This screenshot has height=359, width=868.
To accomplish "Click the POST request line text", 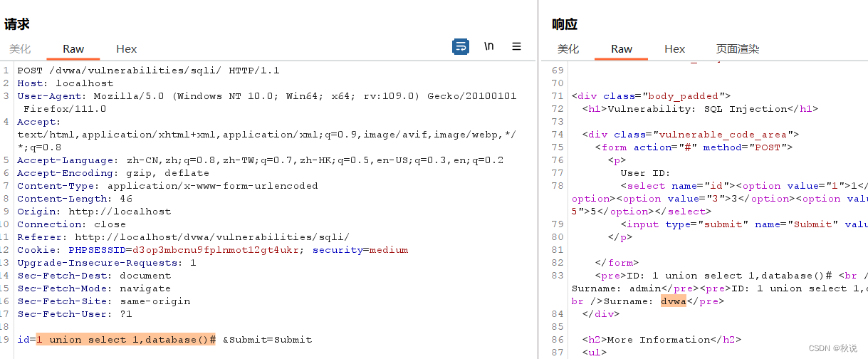I will [148, 71].
